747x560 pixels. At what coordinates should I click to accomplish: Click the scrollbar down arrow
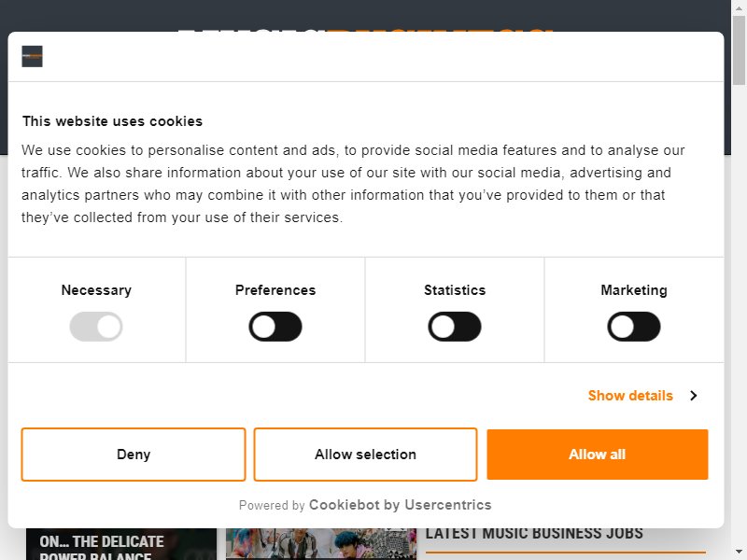pos(739,553)
